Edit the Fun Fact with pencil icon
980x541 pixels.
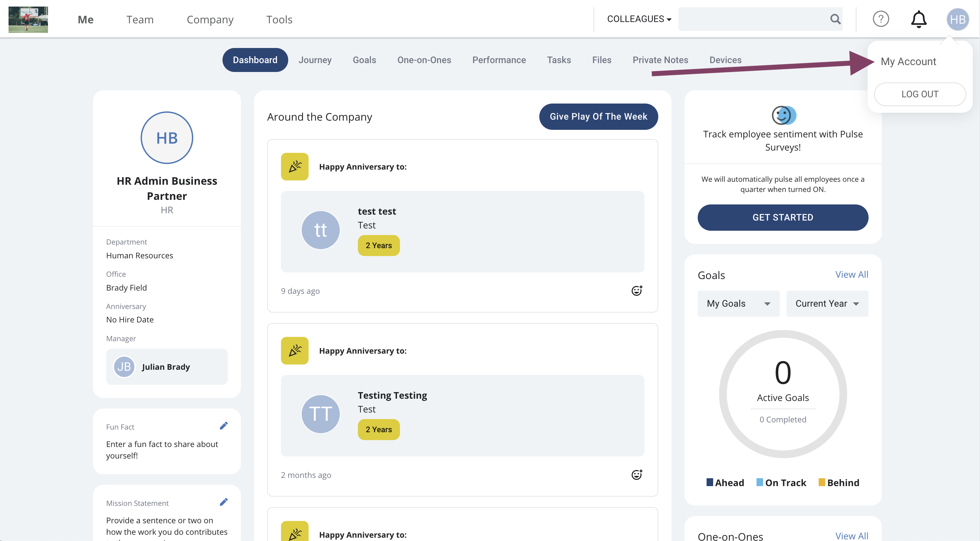pyautogui.click(x=224, y=426)
